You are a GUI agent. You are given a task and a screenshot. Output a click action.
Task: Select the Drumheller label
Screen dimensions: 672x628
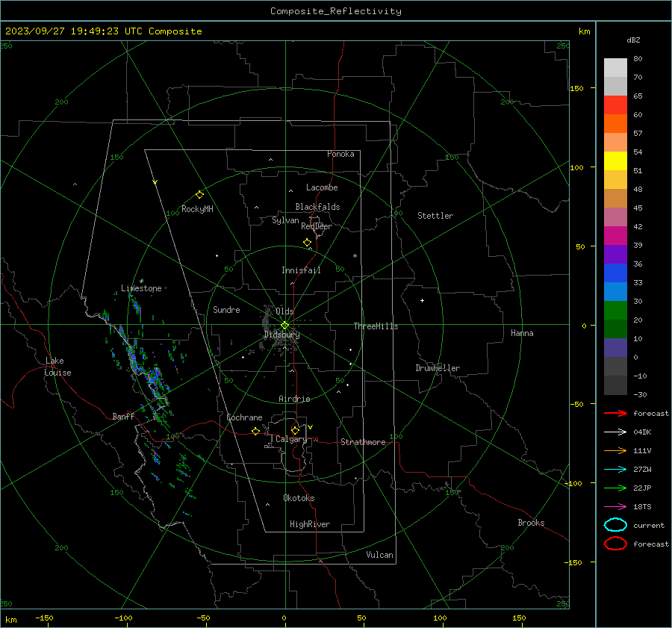coord(438,368)
